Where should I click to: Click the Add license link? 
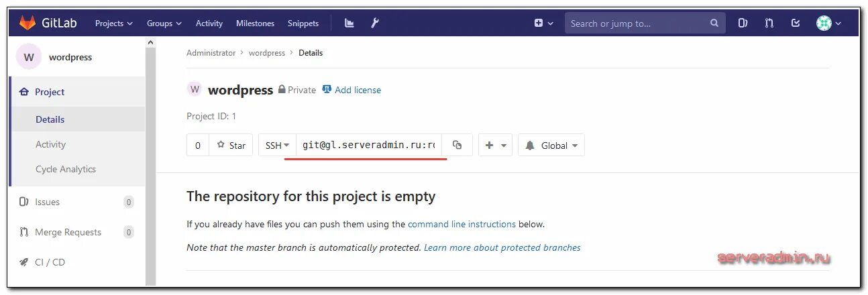358,90
